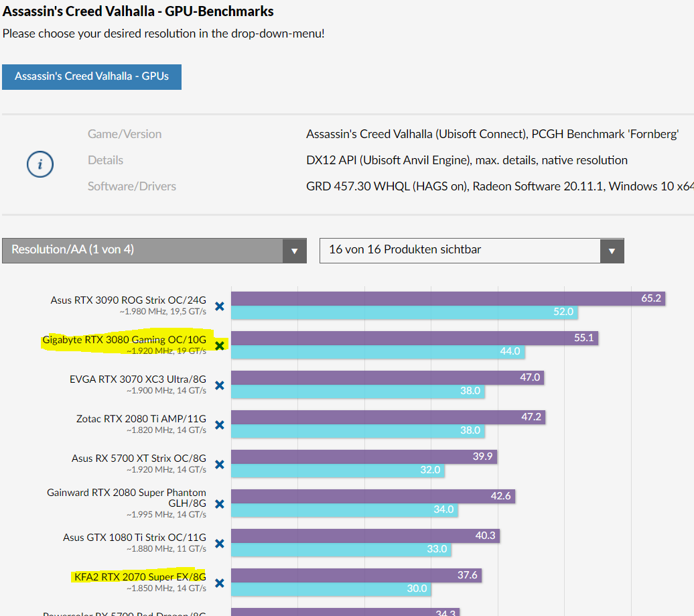The width and height of the screenshot is (694, 616).
Task: Remove EVGA RTX 3070 XC3 Ultra row
Action: tap(220, 385)
